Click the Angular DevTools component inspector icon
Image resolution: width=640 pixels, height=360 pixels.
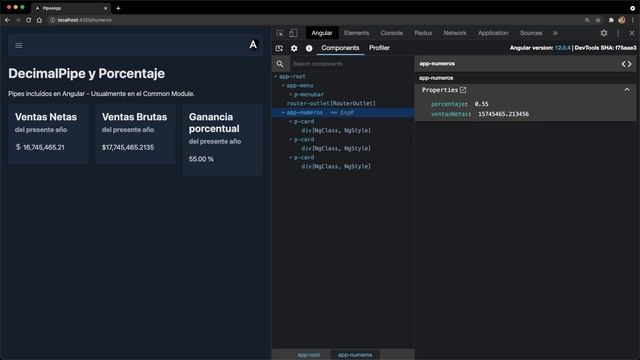tap(279, 48)
